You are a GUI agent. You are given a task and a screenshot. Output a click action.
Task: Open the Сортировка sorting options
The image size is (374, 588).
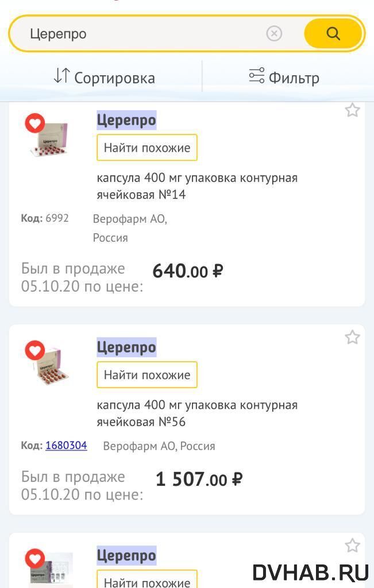click(x=104, y=78)
